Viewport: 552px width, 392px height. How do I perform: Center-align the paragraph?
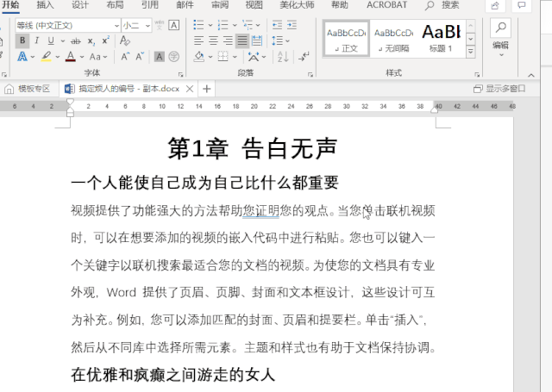pos(214,40)
